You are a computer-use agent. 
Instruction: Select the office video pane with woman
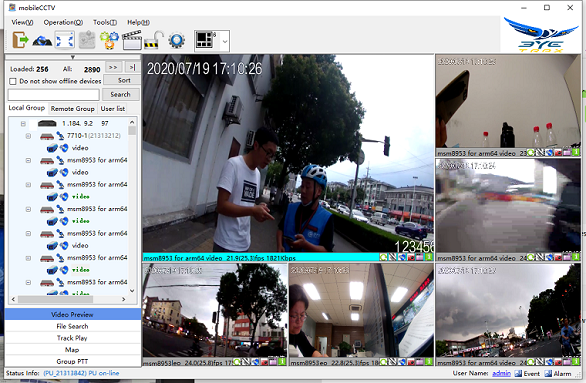pyautogui.click(x=361, y=311)
